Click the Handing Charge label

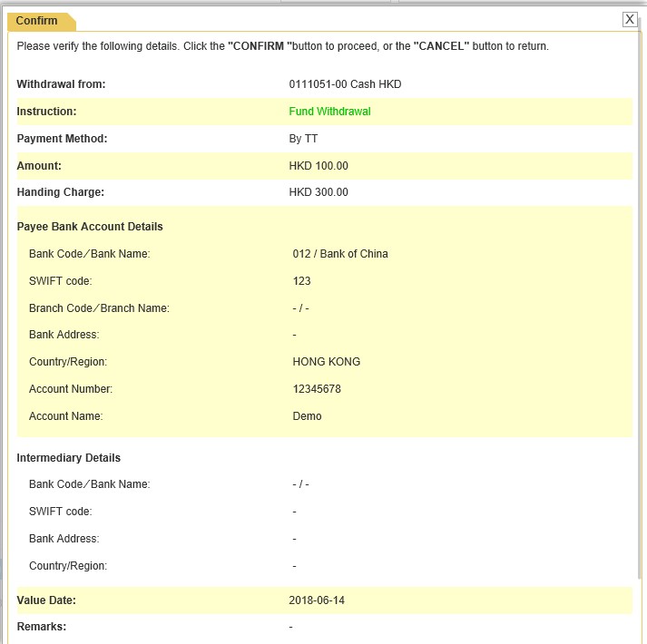coord(61,192)
